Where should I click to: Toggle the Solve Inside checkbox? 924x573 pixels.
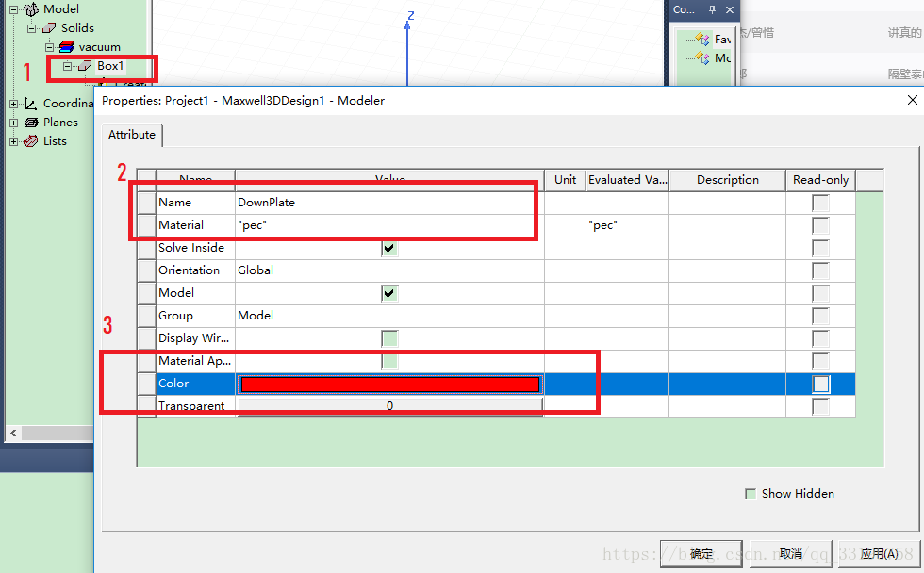[389, 248]
